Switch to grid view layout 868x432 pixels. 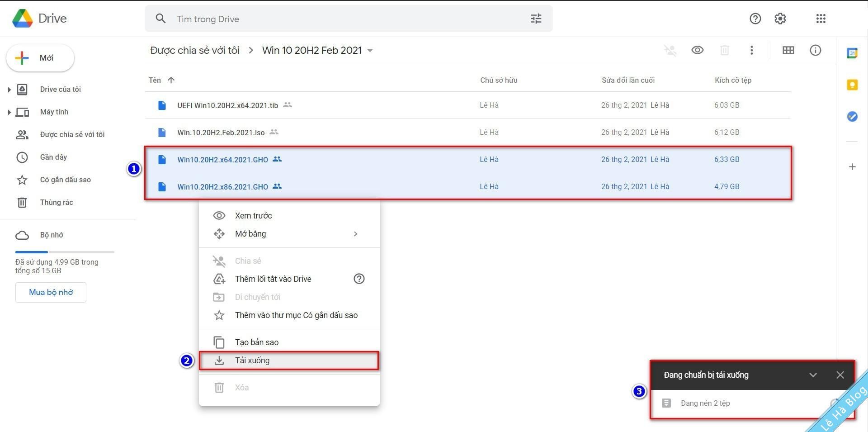tap(788, 50)
